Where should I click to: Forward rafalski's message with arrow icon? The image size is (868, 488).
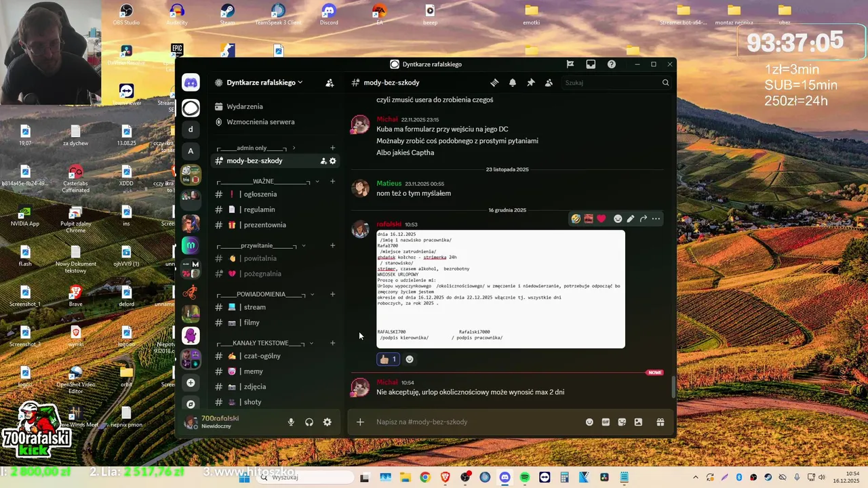point(644,219)
